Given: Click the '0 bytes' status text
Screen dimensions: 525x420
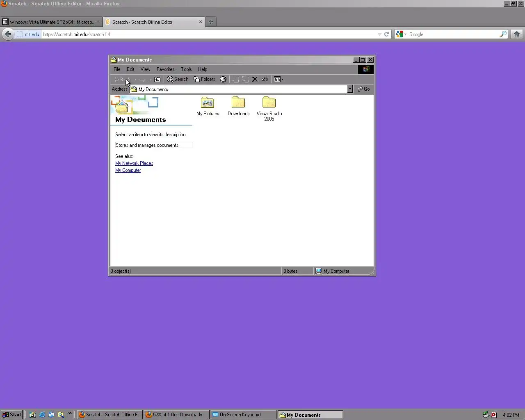Looking at the screenshot, I should (x=290, y=271).
